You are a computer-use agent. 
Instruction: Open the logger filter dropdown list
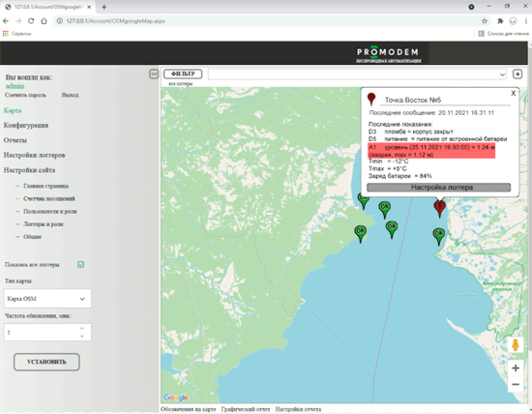pyautogui.click(x=357, y=74)
